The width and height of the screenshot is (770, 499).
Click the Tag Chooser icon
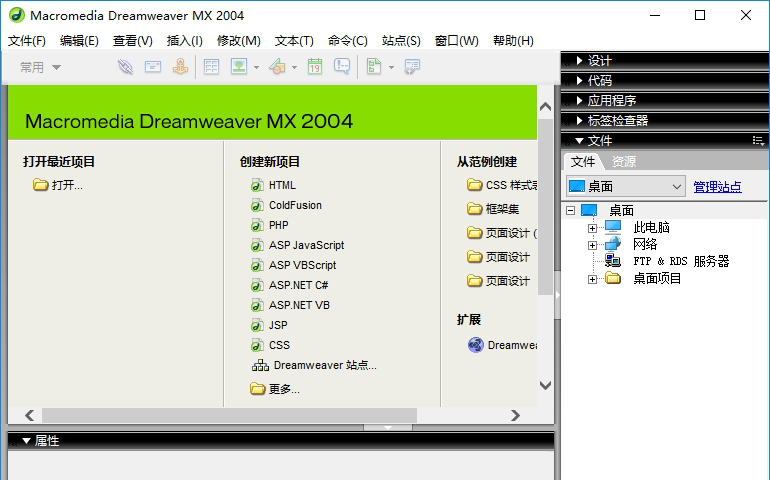pyautogui.click(x=412, y=66)
